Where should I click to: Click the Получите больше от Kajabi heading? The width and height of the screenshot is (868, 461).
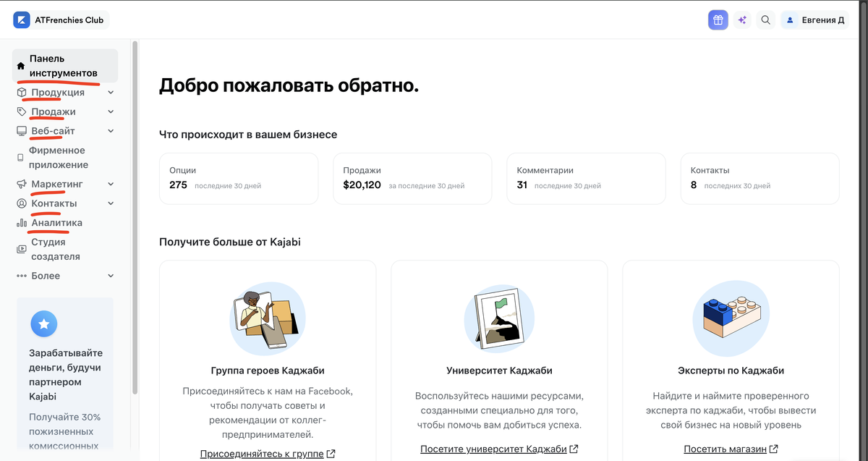click(230, 242)
